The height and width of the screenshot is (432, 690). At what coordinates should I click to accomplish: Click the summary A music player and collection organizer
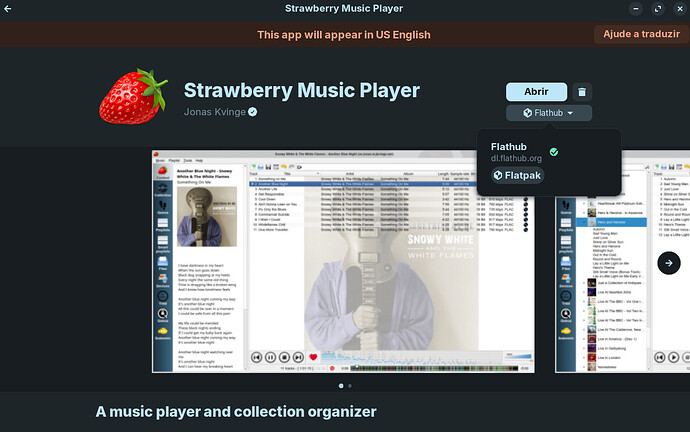tap(236, 412)
